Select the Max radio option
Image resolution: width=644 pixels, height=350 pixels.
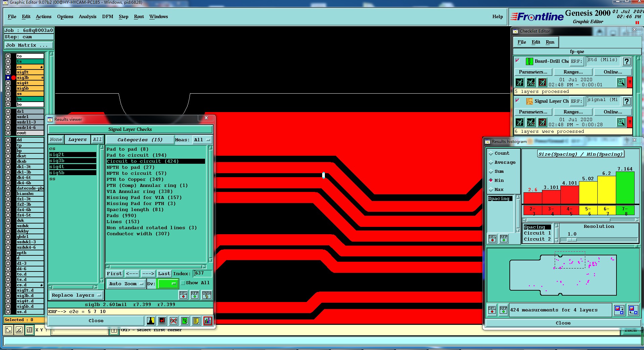[x=491, y=190]
